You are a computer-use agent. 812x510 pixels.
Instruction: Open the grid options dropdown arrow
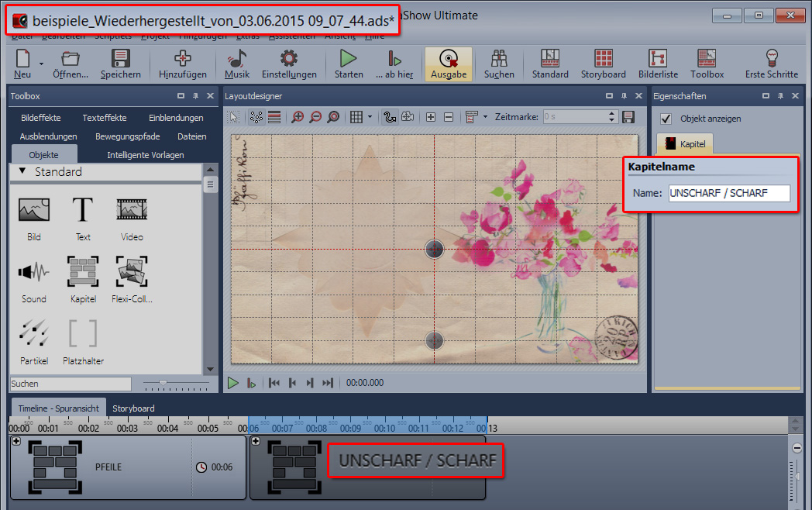370,117
